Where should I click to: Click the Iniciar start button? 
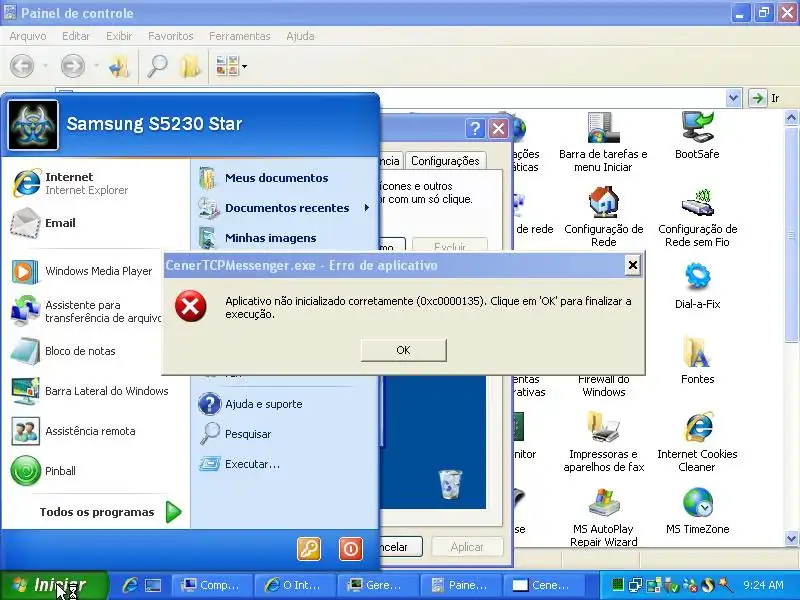[54, 585]
